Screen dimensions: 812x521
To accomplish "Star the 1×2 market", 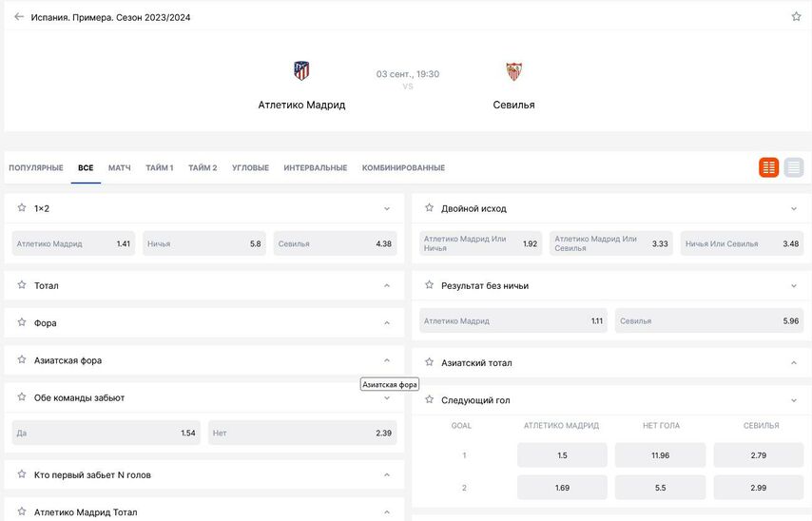I will [x=22, y=207].
